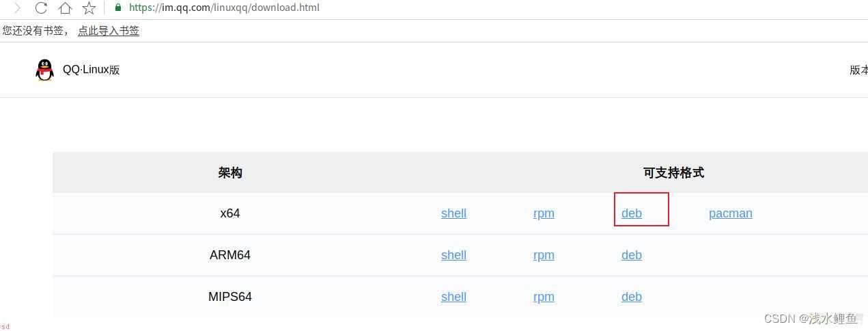868x331 pixels.
Task: Download the x64 rpm package
Action: (x=544, y=213)
